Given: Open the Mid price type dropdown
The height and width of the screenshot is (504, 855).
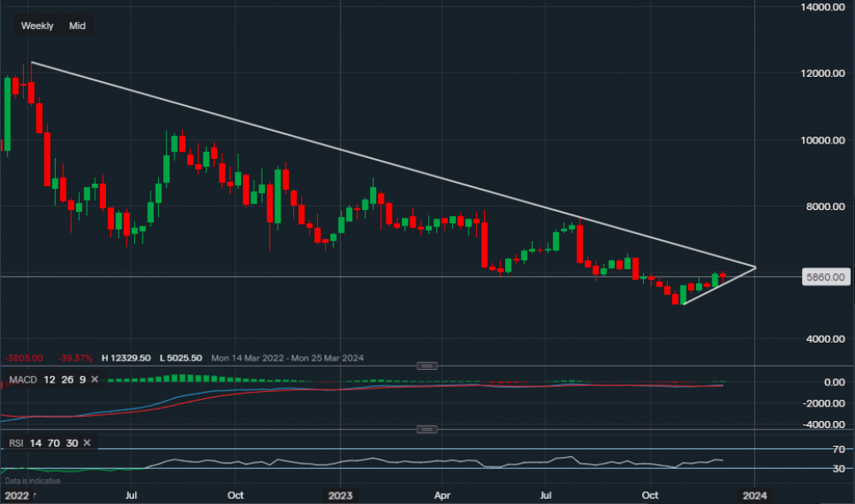Looking at the screenshot, I should click(x=77, y=26).
